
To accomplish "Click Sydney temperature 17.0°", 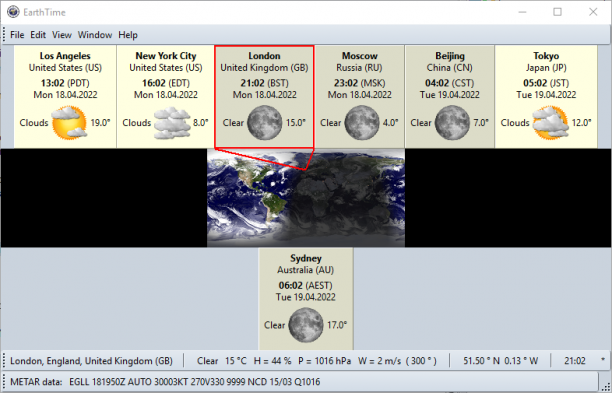I will pos(337,325).
